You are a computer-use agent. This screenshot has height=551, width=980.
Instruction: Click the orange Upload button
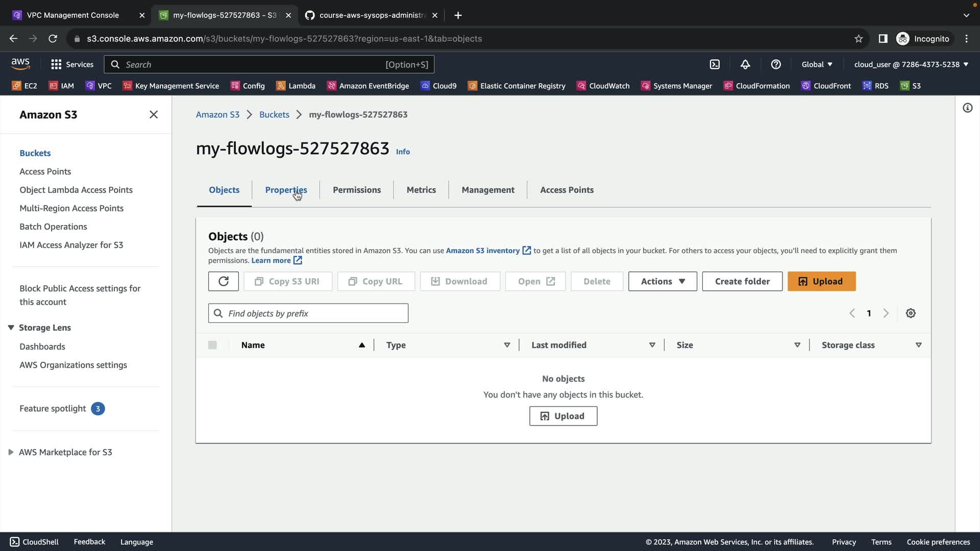pos(821,281)
